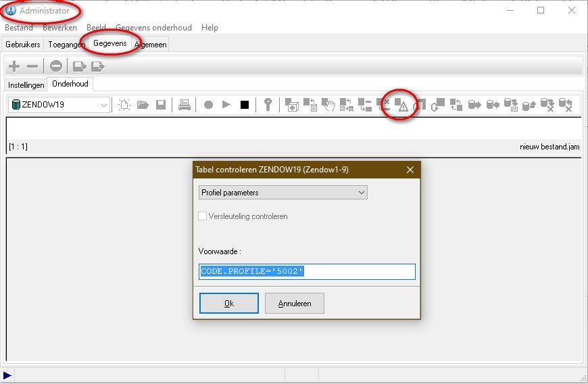This screenshot has height=384, width=588.
Task: Click the 'nieuw bestand.jam' file name
Action: tap(549, 147)
